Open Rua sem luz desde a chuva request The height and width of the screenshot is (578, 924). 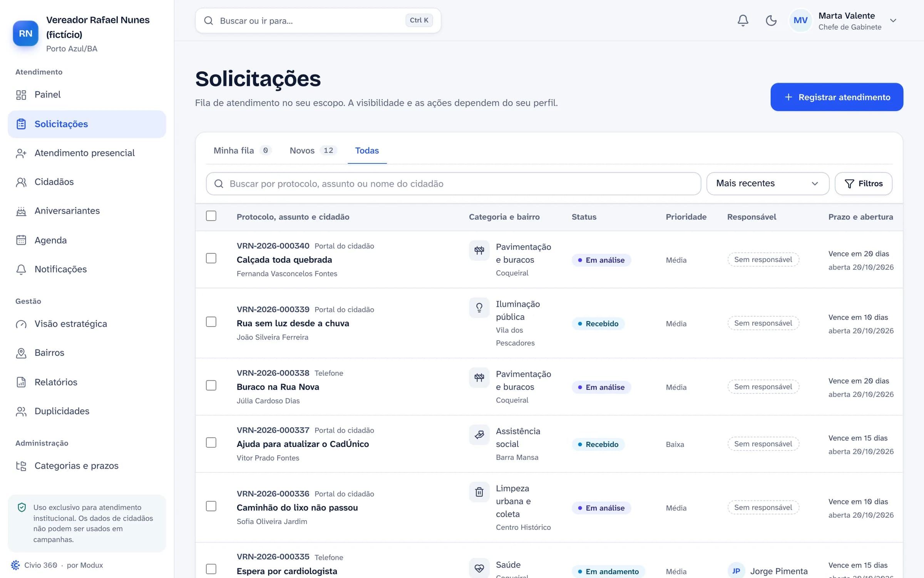tap(293, 323)
